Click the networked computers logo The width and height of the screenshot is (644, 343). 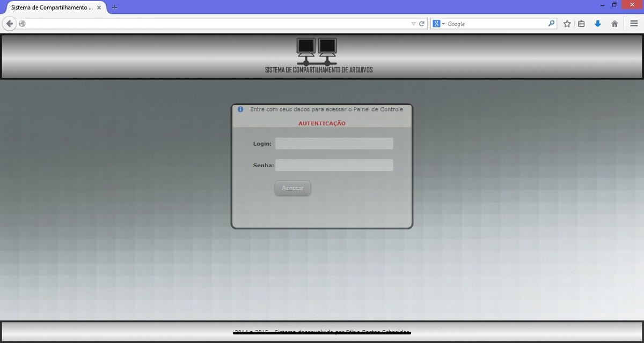coord(317,51)
